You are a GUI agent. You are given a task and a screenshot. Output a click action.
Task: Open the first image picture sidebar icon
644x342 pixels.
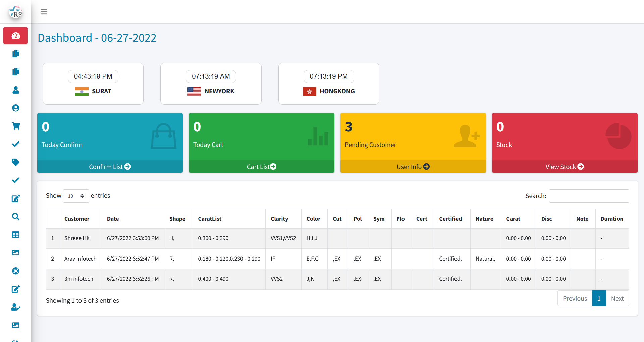[15, 253]
